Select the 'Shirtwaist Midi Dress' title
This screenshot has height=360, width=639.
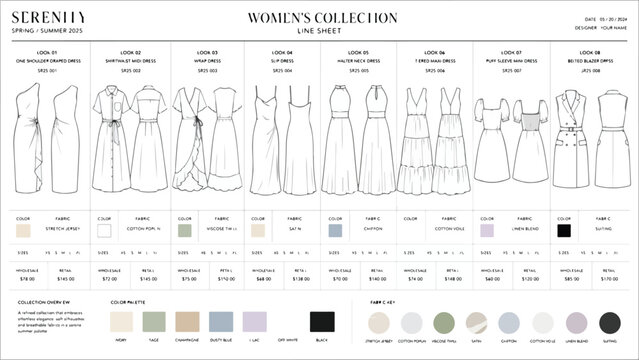coord(130,61)
